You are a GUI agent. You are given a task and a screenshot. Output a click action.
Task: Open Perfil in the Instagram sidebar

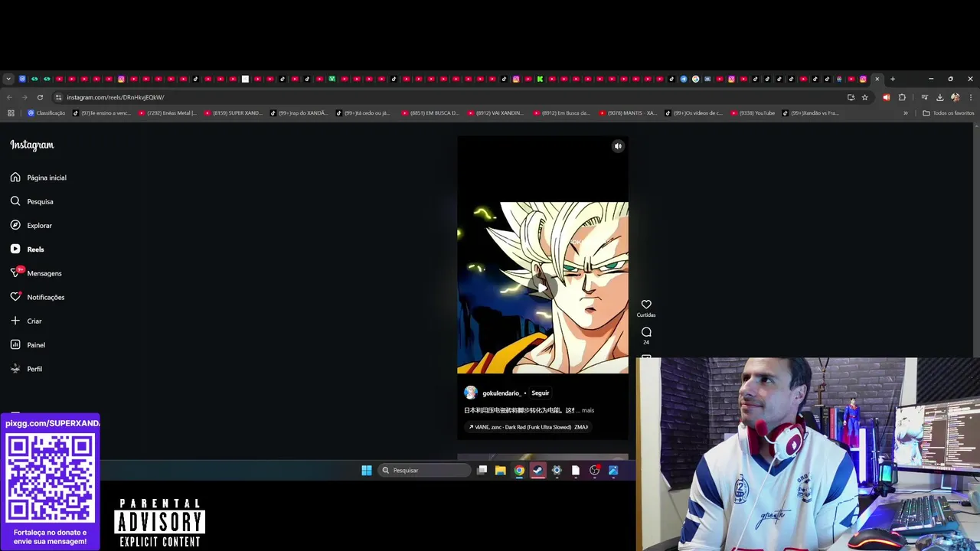pos(27,369)
